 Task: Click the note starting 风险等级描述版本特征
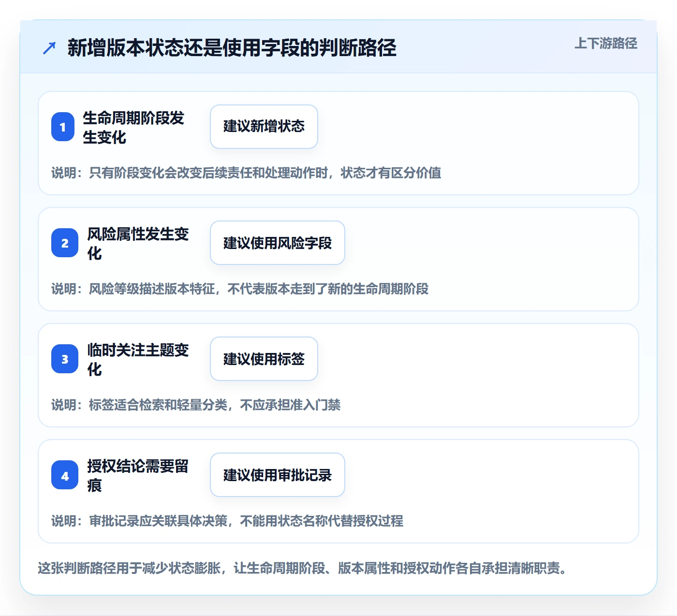[240, 289]
